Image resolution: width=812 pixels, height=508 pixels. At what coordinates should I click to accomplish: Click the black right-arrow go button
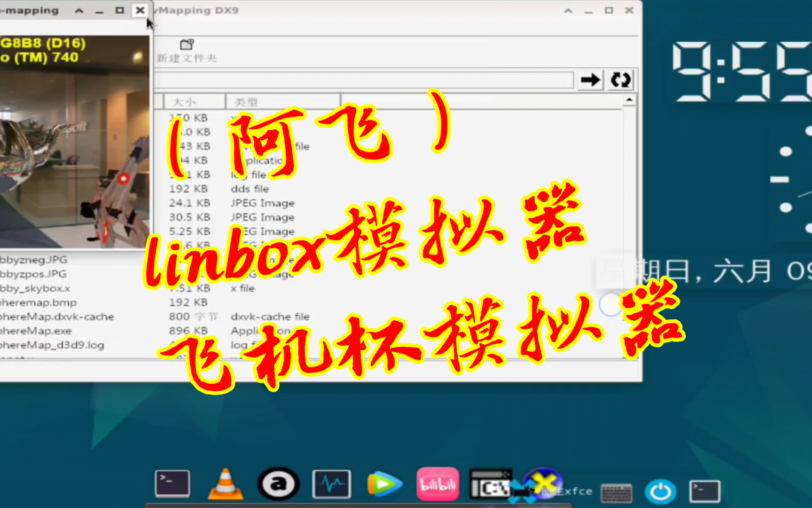point(590,80)
